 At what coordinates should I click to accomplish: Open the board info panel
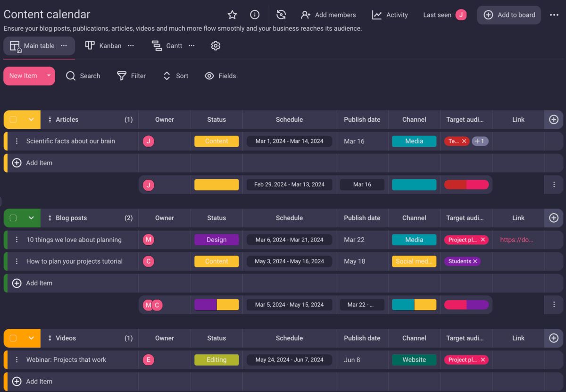[255, 15]
